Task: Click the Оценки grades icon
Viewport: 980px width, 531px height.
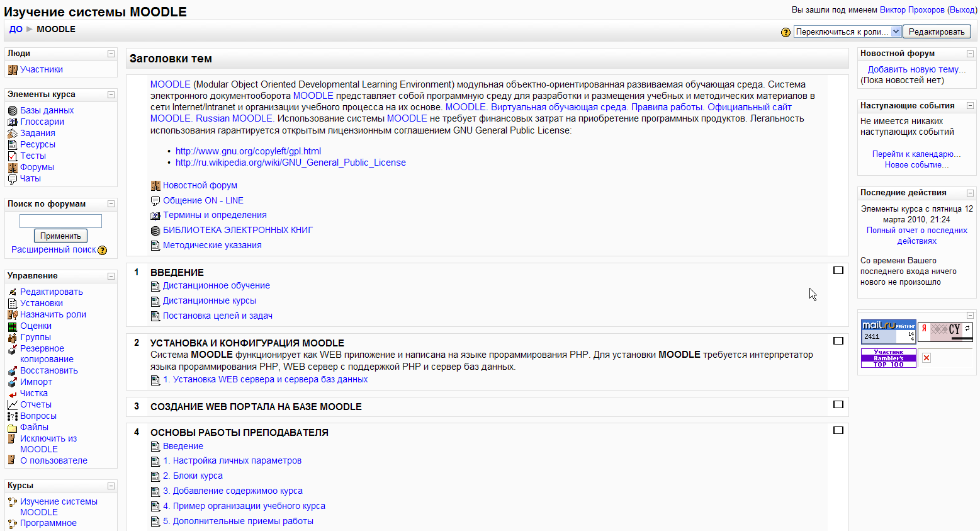Action: click(13, 326)
